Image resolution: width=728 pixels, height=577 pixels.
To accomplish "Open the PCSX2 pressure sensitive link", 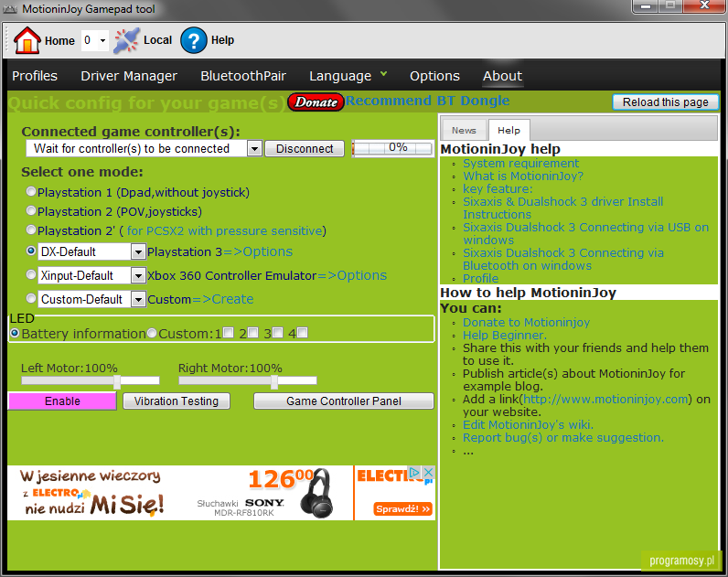I will coord(225,230).
